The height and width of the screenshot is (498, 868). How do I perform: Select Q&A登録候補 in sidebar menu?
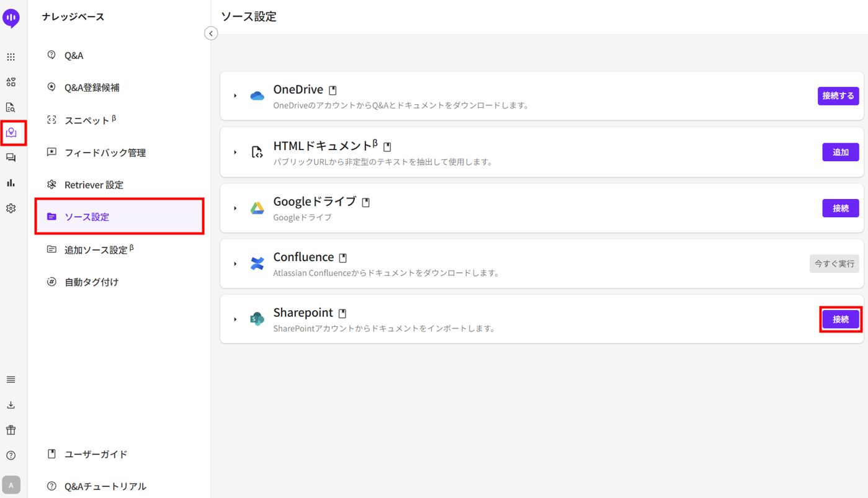pyautogui.click(x=92, y=87)
